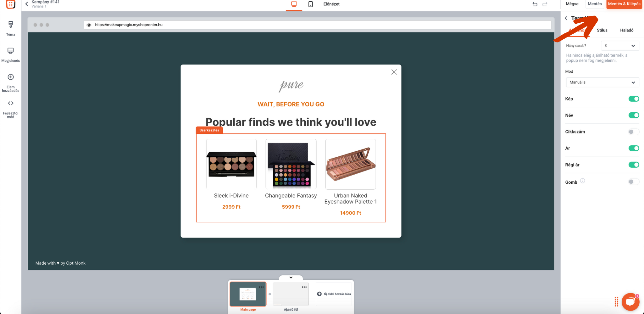Click the 5999 Ft price
The image size is (644, 314).
pyautogui.click(x=291, y=207)
